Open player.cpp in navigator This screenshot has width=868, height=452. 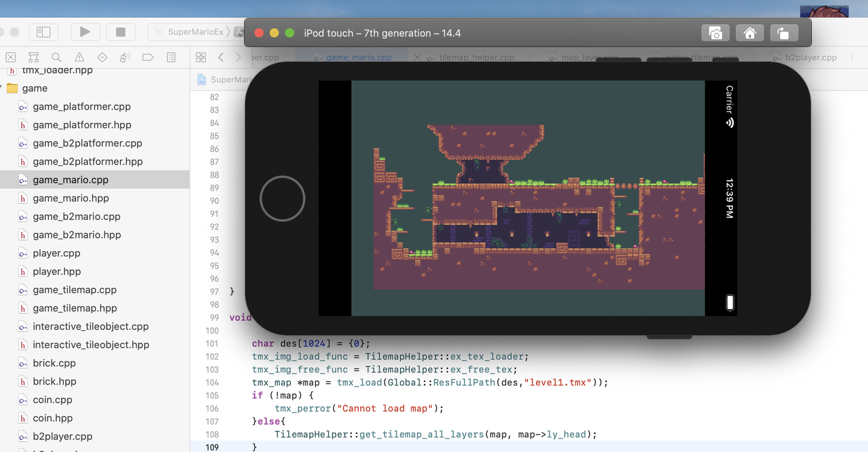[95, 253]
